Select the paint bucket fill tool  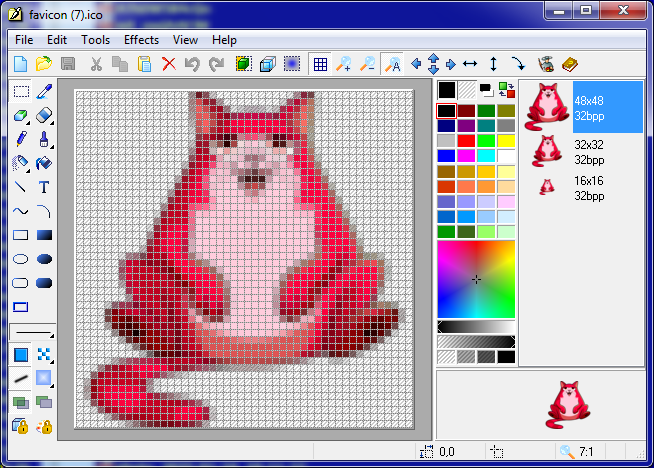tap(44, 163)
